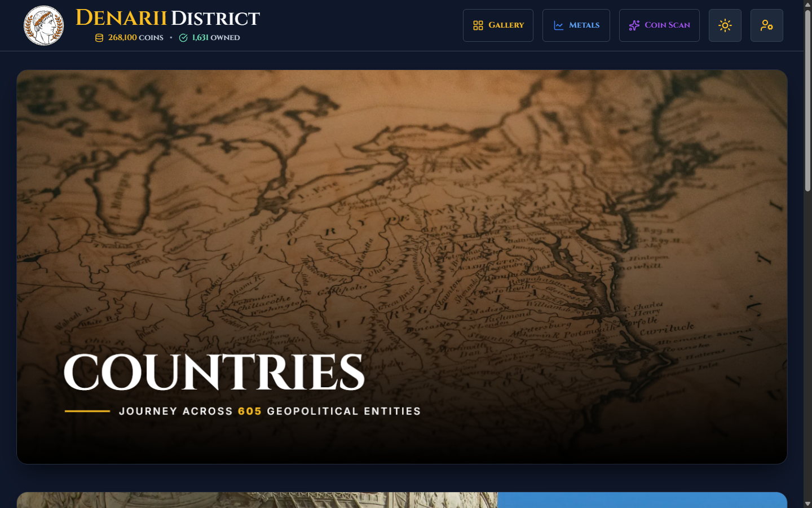Click the 268,100 coins count

129,38
